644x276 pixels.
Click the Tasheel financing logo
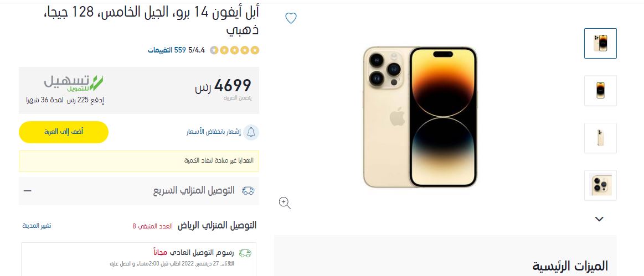click(74, 83)
